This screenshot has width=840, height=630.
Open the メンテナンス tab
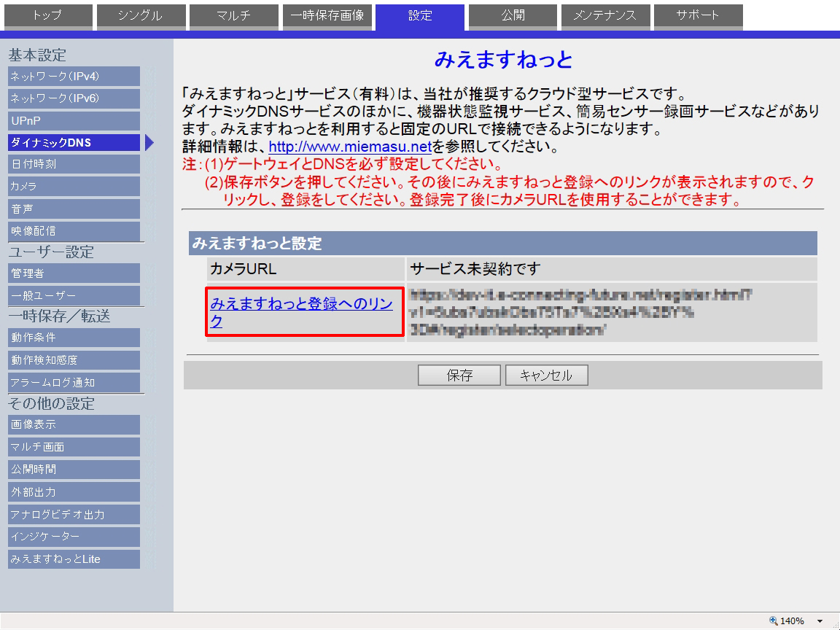pos(604,16)
